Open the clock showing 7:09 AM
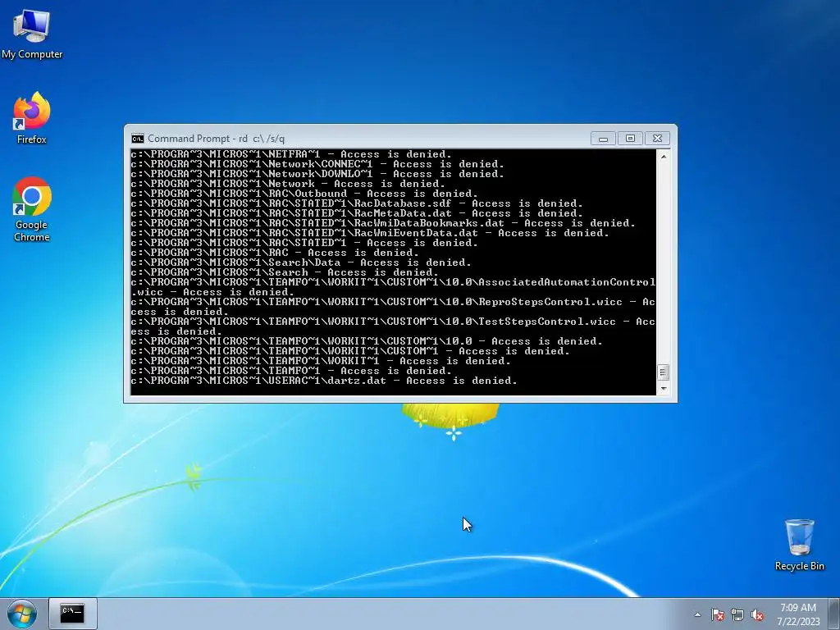The height and width of the screenshot is (630, 840). click(798, 608)
